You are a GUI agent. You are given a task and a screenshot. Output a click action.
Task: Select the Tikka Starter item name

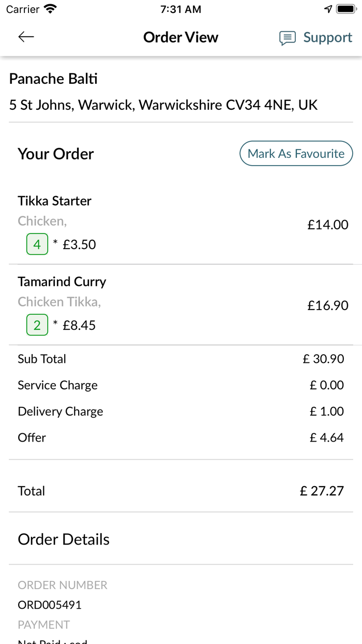(54, 201)
